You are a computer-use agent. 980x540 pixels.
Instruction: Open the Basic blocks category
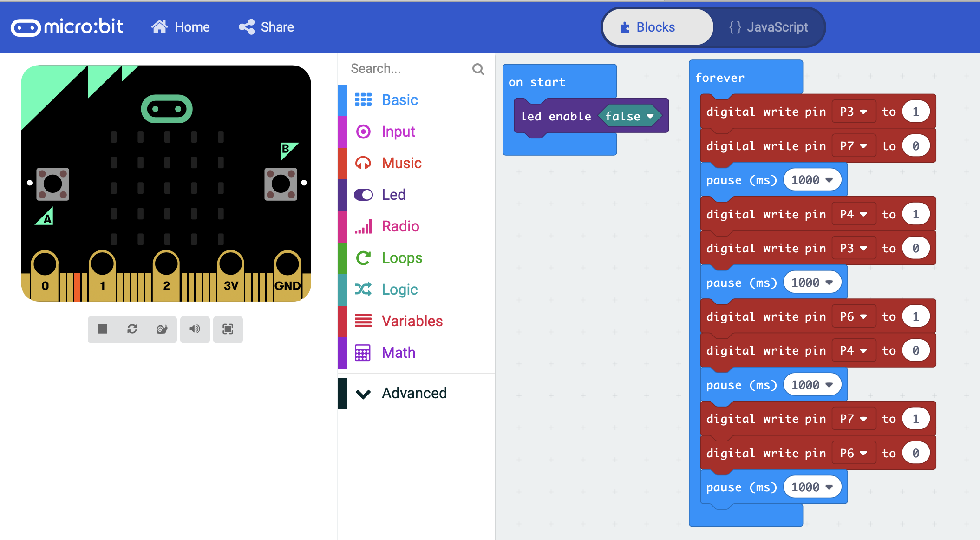point(399,100)
